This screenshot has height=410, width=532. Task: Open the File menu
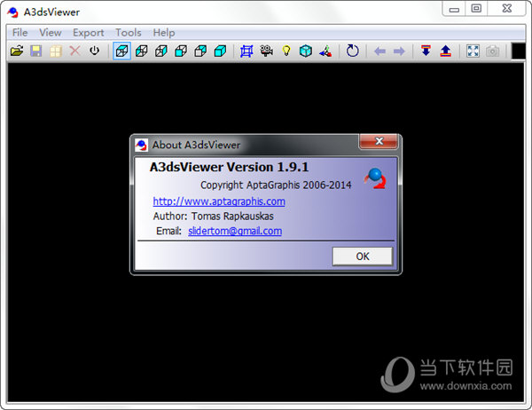[x=20, y=33]
